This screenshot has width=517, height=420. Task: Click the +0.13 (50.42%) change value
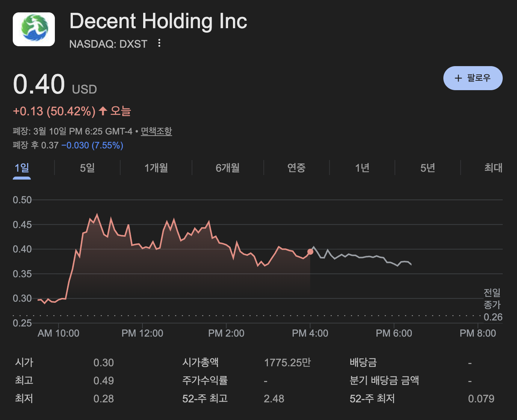(54, 111)
